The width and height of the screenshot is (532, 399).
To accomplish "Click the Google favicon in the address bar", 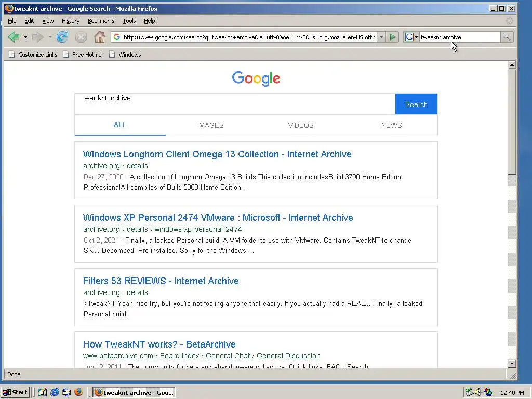I will click(117, 37).
